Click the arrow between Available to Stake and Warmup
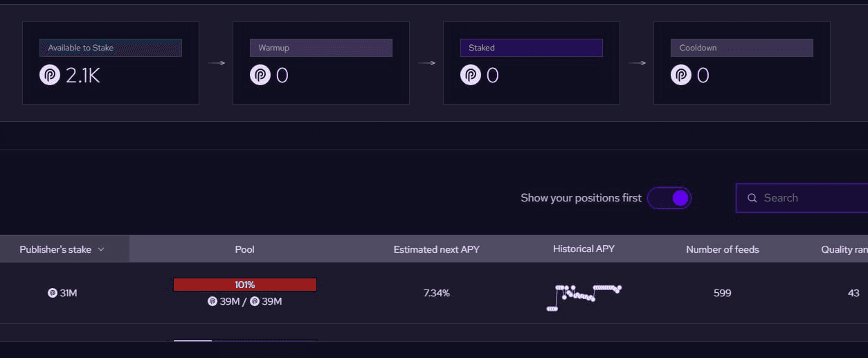 [216, 63]
